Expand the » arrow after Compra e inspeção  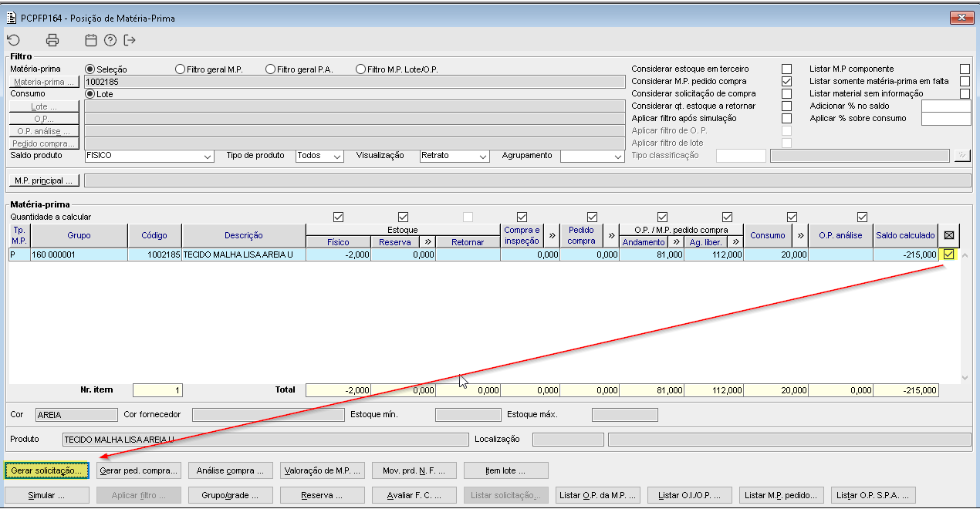(x=553, y=235)
